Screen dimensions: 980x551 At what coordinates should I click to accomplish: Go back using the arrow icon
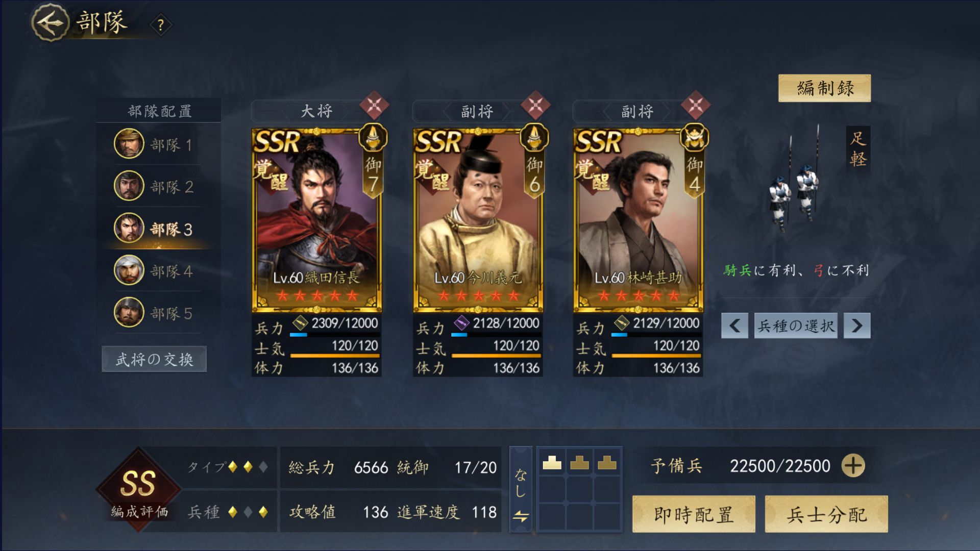[50, 22]
